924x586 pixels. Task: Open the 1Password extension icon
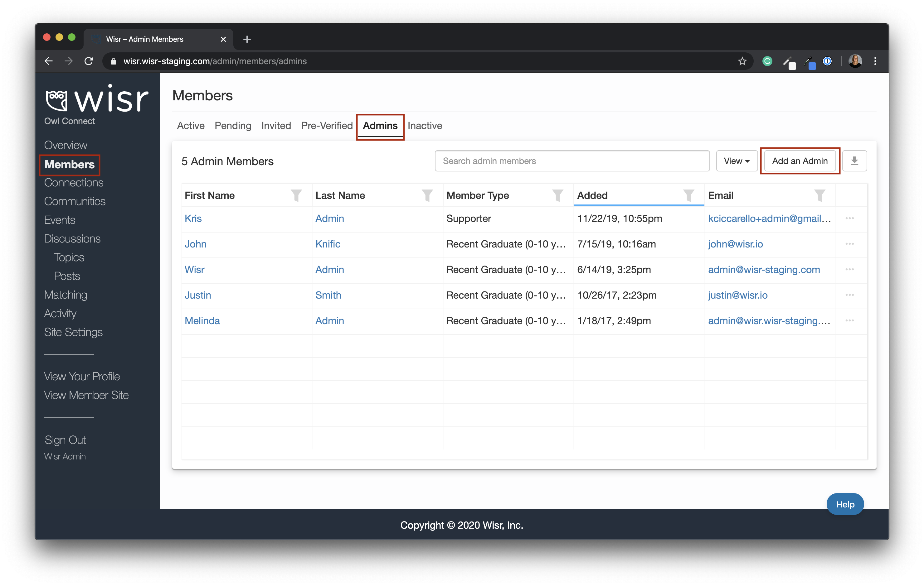click(x=827, y=61)
